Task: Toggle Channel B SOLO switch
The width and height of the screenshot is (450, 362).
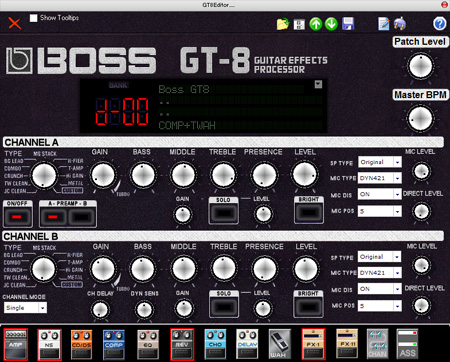Action: click(x=224, y=307)
